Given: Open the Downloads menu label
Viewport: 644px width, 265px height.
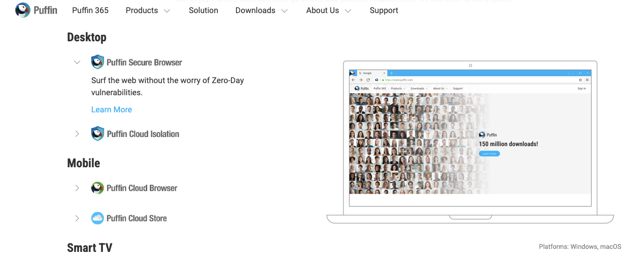Looking at the screenshot, I should pos(255,10).
